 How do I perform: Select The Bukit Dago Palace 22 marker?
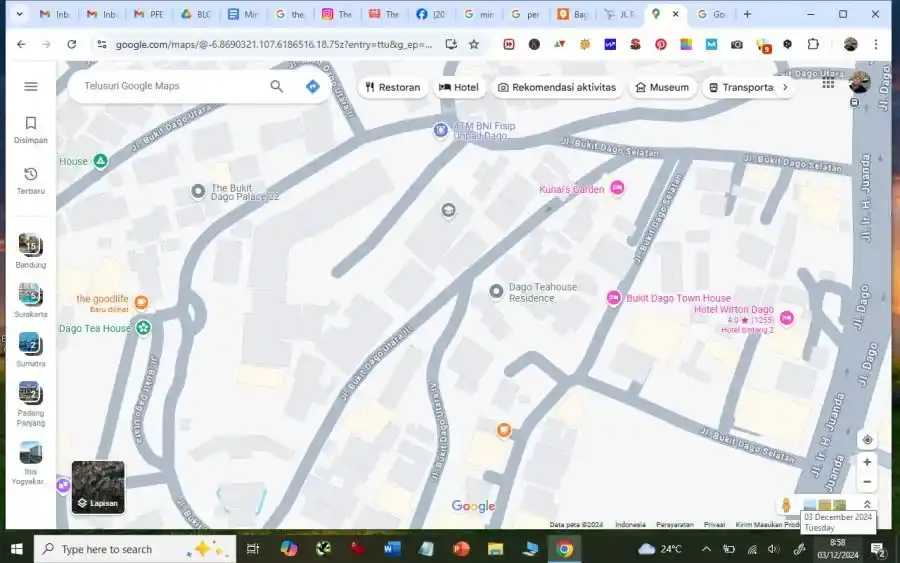198,191
